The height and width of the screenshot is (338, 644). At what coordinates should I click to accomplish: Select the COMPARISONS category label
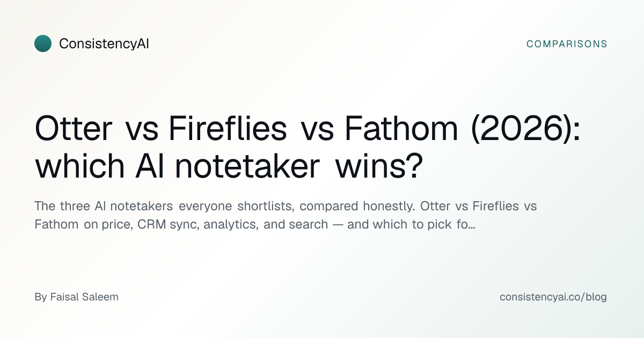[x=567, y=44]
